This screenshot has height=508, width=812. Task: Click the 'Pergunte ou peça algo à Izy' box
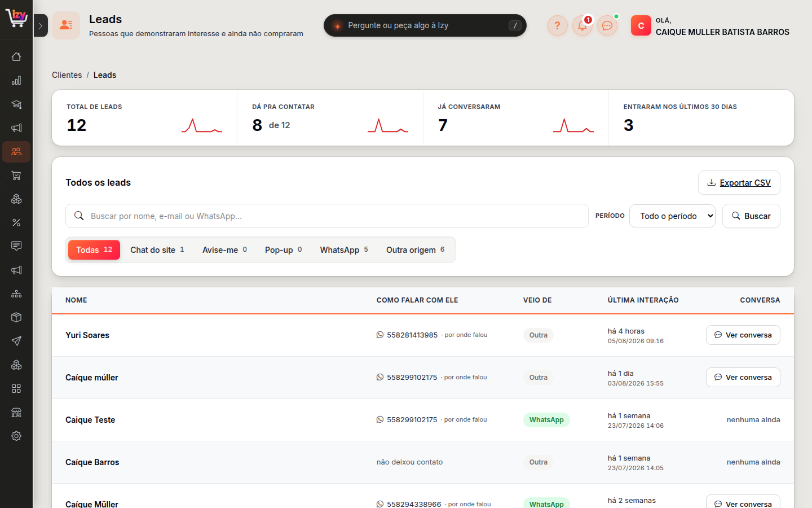click(x=425, y=25)
